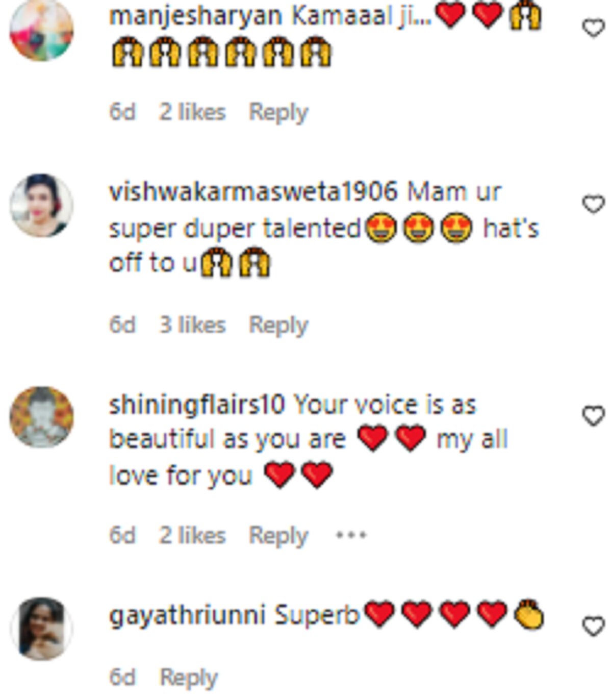Image resolution: width=612 pixels, height=700 pixels.
Task: Like shiningflairs10's comment with heart icon
Action: [593, 417]
